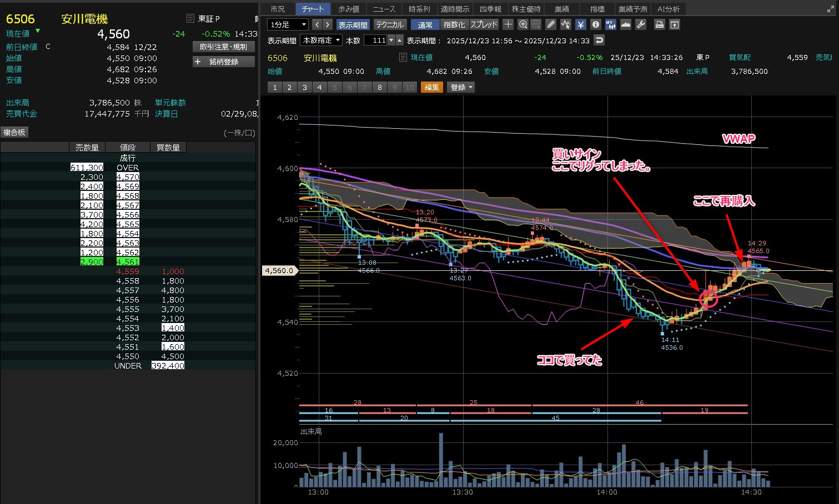Open the 1分足 timeframe dropdown

pyautogui.click(x=288, y=24)
